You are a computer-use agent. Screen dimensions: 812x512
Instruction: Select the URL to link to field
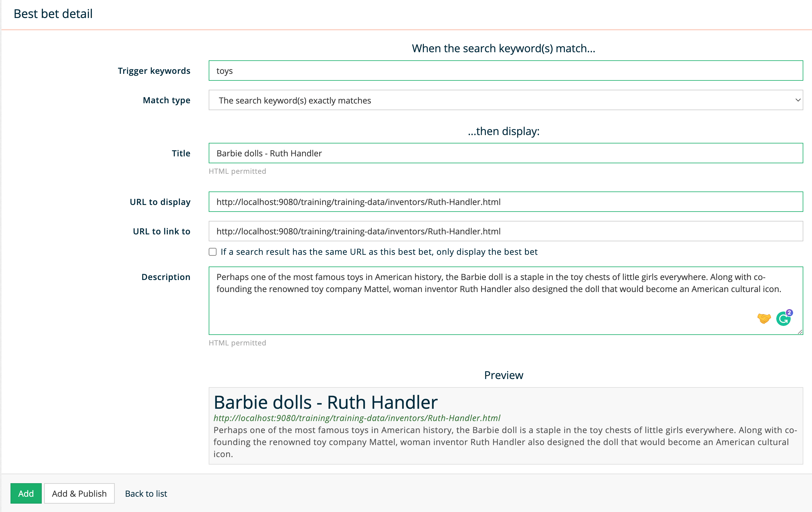pyautogui.click(x=505, y=231)
